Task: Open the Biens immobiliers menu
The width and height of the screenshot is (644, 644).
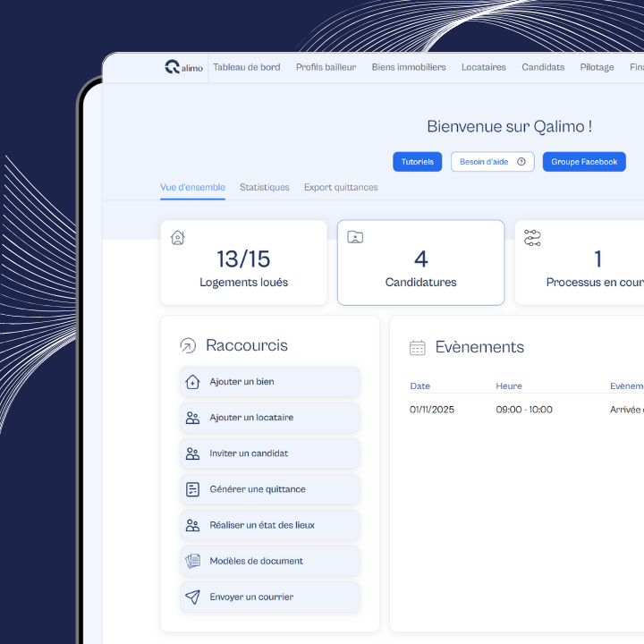Action: click(409, 67)
